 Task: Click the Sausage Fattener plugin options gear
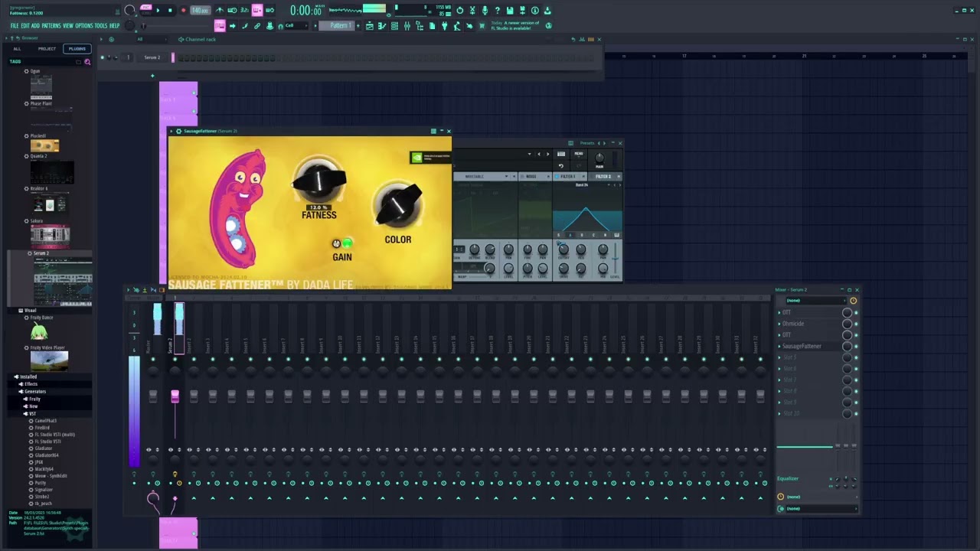pos(178,131)
